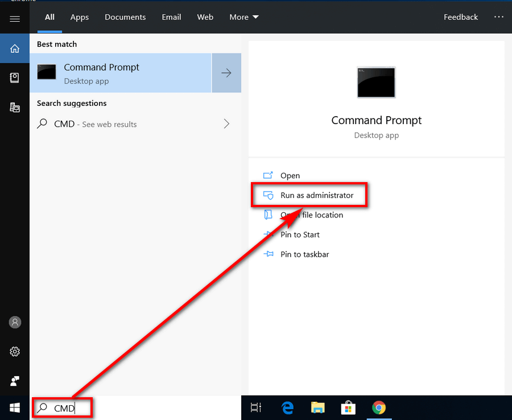
Task: Expand the arrow beside the Command Prompt result
Action: coord(226,73)
